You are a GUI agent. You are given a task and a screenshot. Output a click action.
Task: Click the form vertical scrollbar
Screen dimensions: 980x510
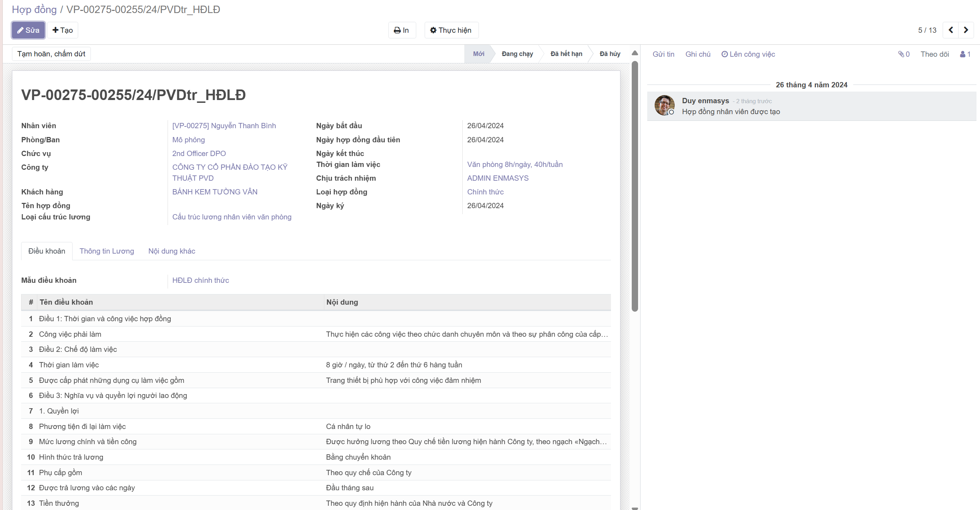pos(635,186)
